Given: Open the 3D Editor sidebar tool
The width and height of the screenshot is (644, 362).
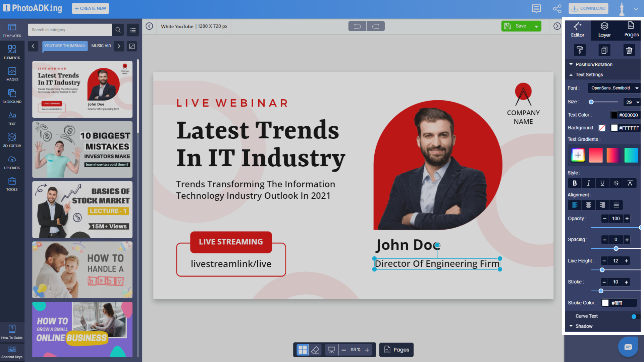Looking at the screenshot, I should [x=12, y=140].
